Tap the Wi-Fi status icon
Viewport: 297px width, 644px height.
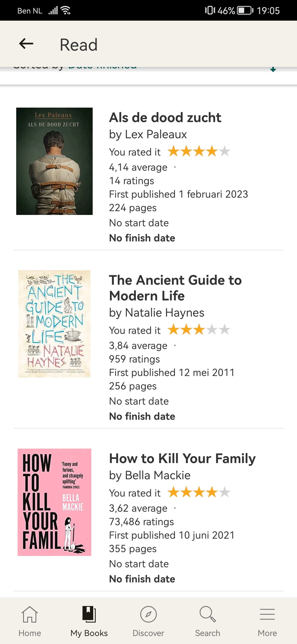pos(66,10)
